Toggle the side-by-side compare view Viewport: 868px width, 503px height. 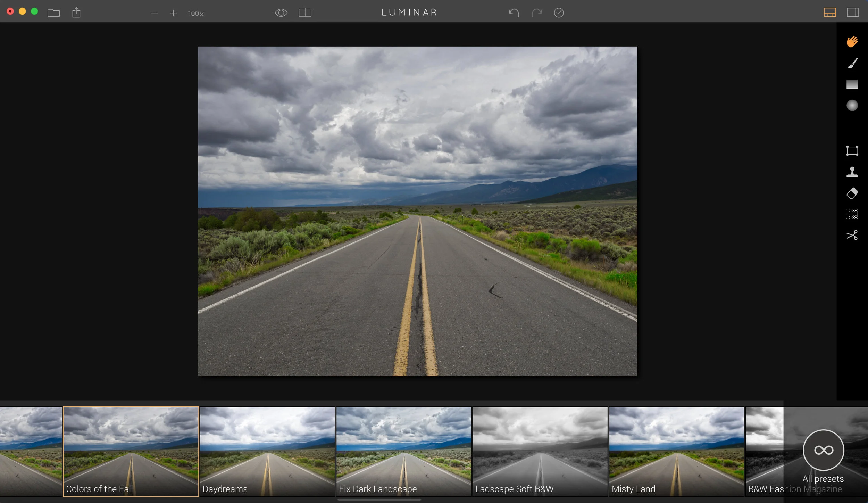point(305,13)
